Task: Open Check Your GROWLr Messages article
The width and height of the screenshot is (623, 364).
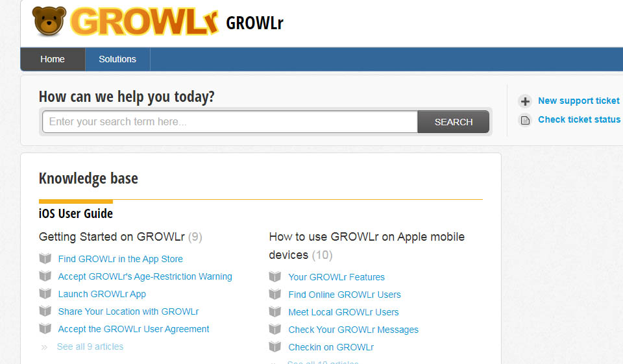Action: [x=353, y=330]
